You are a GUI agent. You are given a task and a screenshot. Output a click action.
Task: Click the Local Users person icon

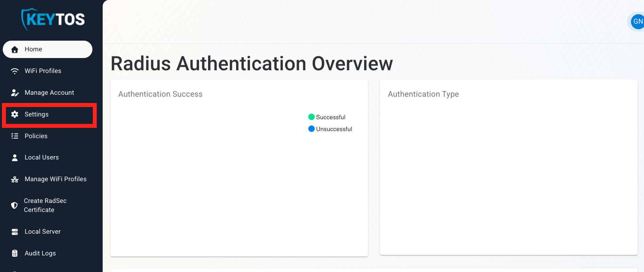point(15,158)
